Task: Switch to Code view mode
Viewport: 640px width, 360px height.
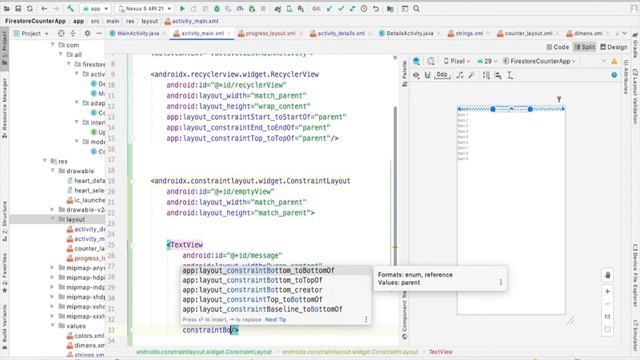Action: click(x=558, y=47)
